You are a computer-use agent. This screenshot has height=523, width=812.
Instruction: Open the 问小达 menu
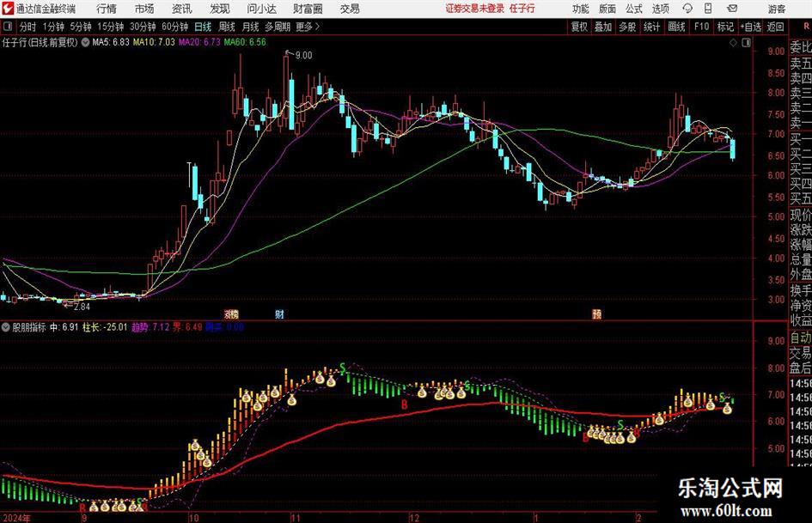point(261,9)
